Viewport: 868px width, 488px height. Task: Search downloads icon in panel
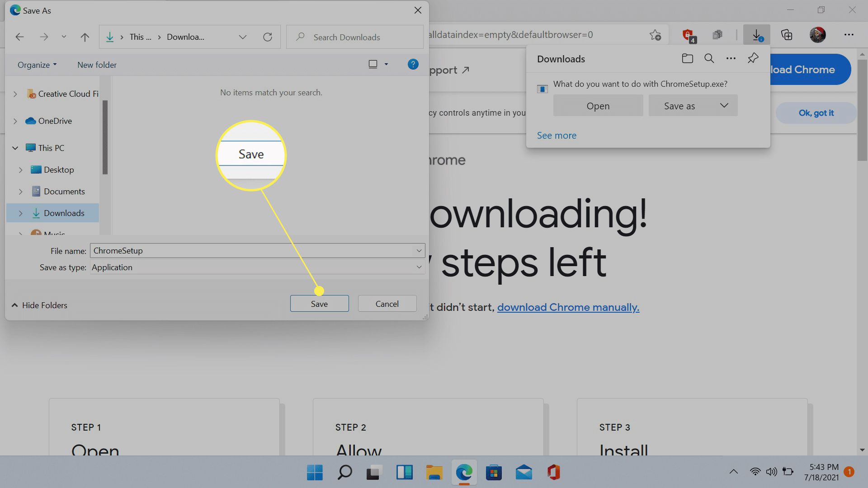[709, 58]
